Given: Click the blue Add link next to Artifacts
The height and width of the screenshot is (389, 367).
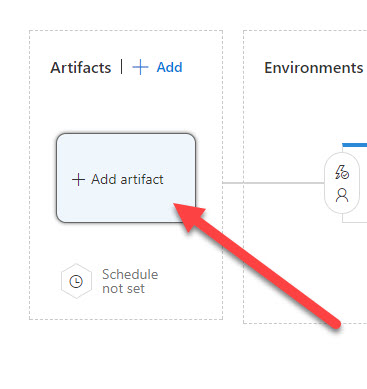Looking at the screenshot, I should pyautogui.click(x=169, y=67).
